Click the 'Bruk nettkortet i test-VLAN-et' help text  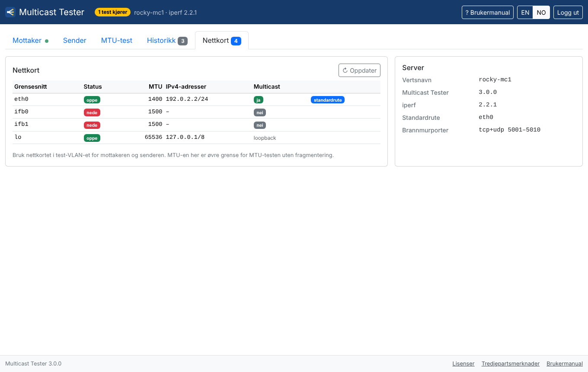(x=173, y=155)
